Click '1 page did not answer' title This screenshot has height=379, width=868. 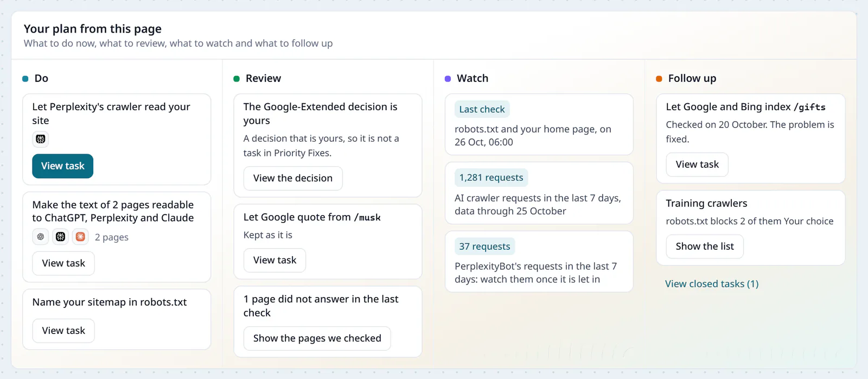click(321, 306)
